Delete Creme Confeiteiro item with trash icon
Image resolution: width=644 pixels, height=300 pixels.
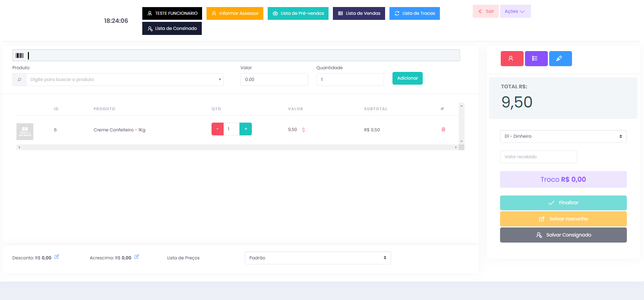point(443,129)
